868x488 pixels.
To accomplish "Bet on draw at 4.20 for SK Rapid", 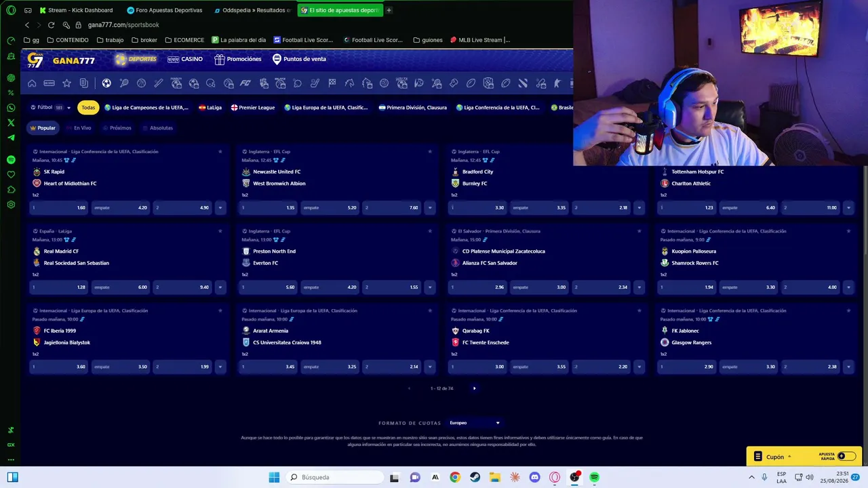I will 121,207.
